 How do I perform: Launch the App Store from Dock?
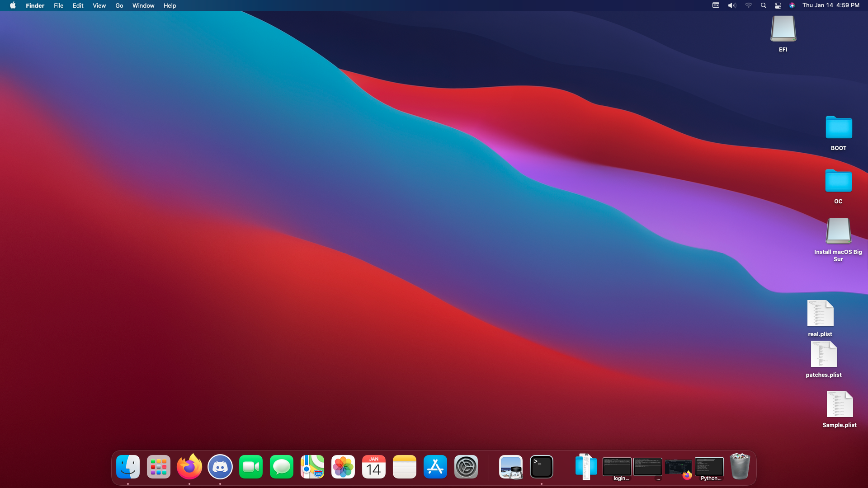[x=435, y=467]
